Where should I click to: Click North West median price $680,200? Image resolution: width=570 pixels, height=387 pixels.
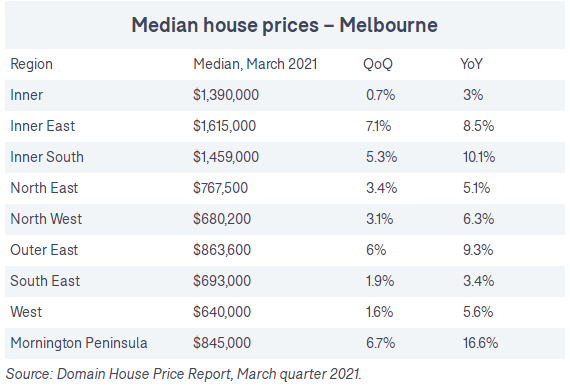click(x=222, y=219)
